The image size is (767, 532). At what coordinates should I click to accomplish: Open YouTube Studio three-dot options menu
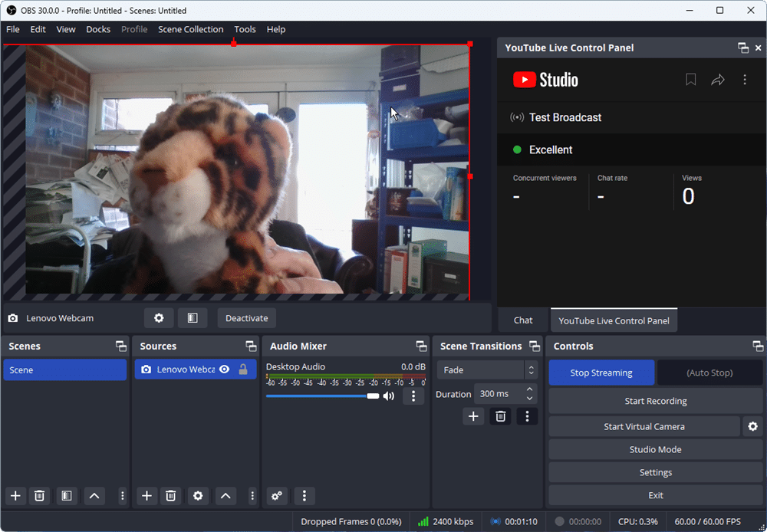click(744, 80)
